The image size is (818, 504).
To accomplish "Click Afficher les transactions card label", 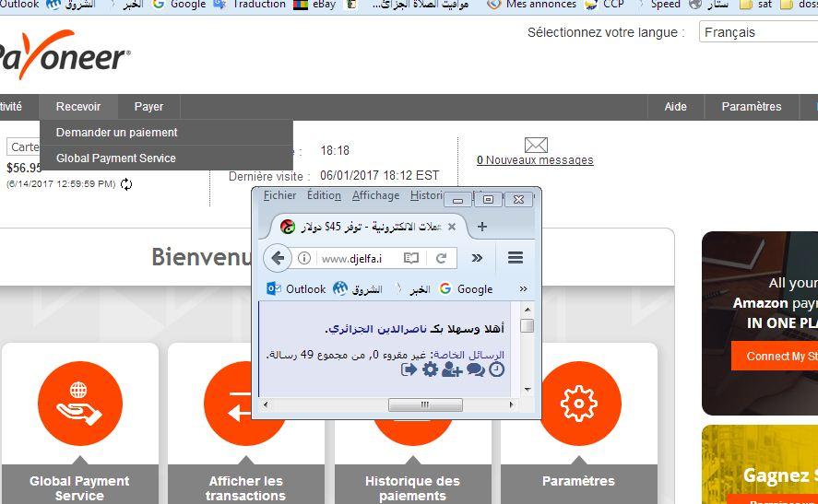I will point(245,488).
